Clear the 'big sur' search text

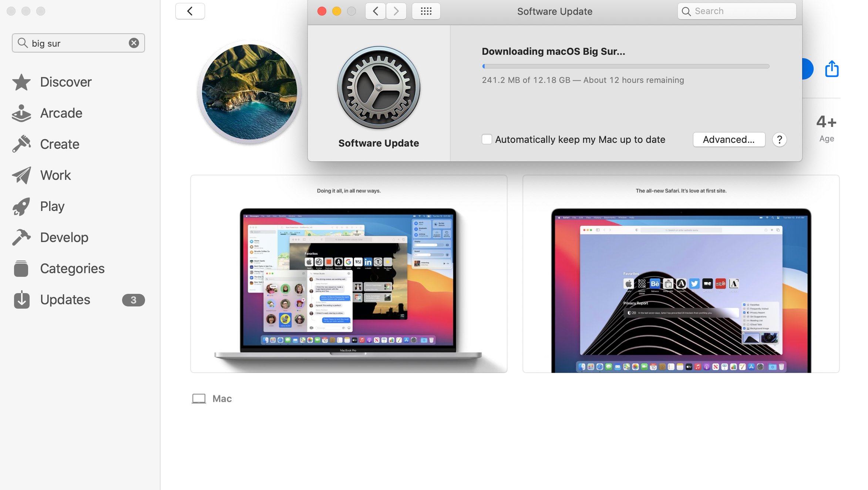point(134,43)
